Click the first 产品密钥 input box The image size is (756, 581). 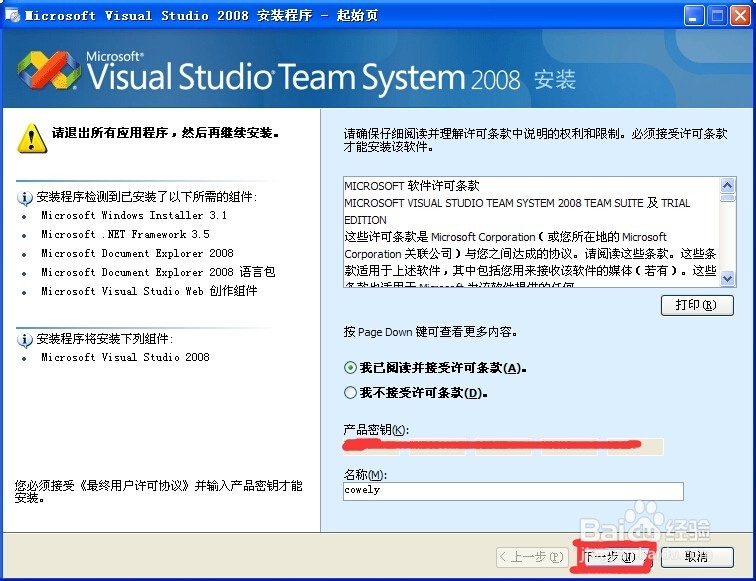click(371, 447)
